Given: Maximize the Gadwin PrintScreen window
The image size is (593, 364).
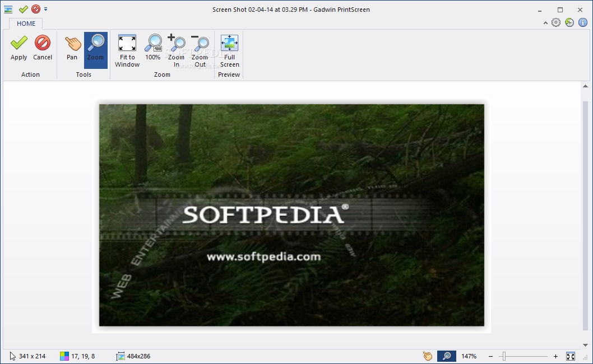Looking at the screenshot, I should click(560, 10).
